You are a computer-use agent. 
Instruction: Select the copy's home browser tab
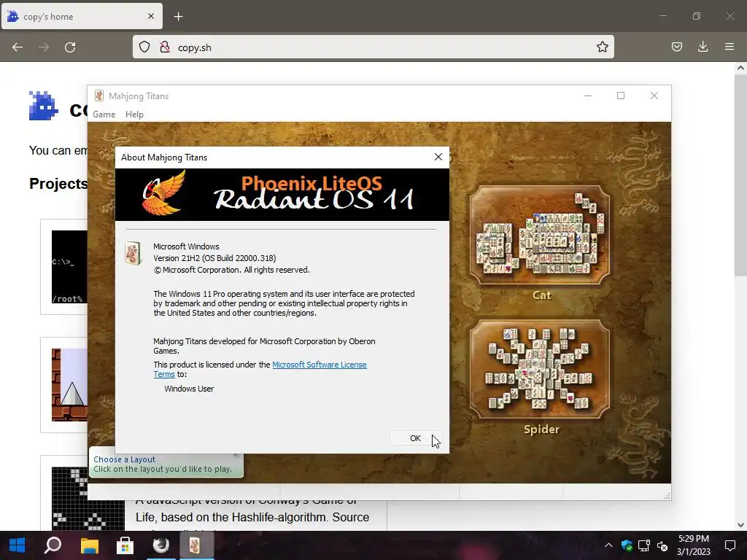pos(82,16)
